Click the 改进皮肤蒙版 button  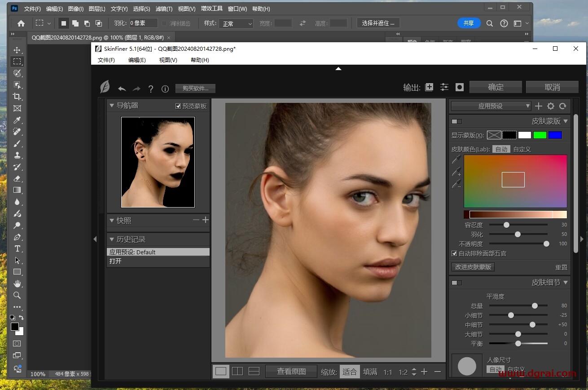(473, 267)
